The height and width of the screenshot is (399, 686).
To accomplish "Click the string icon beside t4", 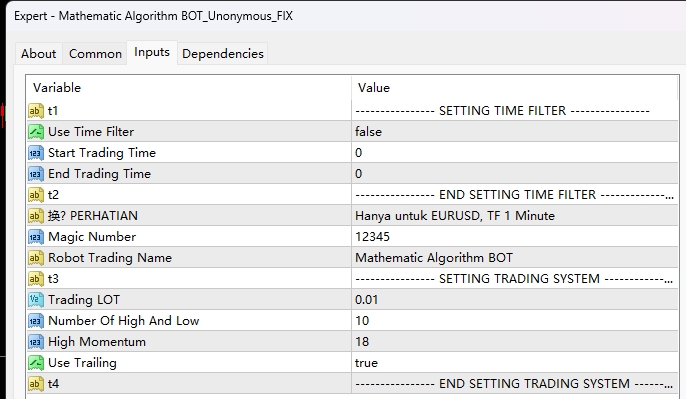I will (x=36, y=384).
